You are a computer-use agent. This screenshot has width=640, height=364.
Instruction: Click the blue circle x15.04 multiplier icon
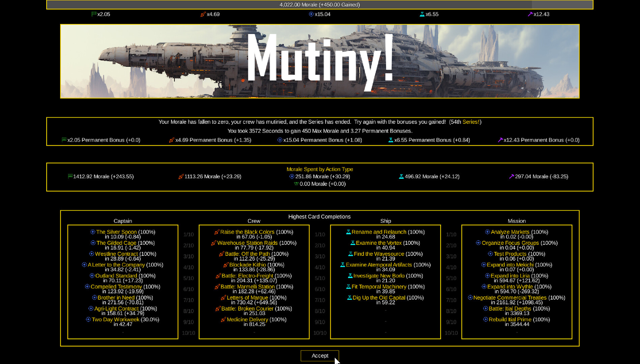point(311,14)
